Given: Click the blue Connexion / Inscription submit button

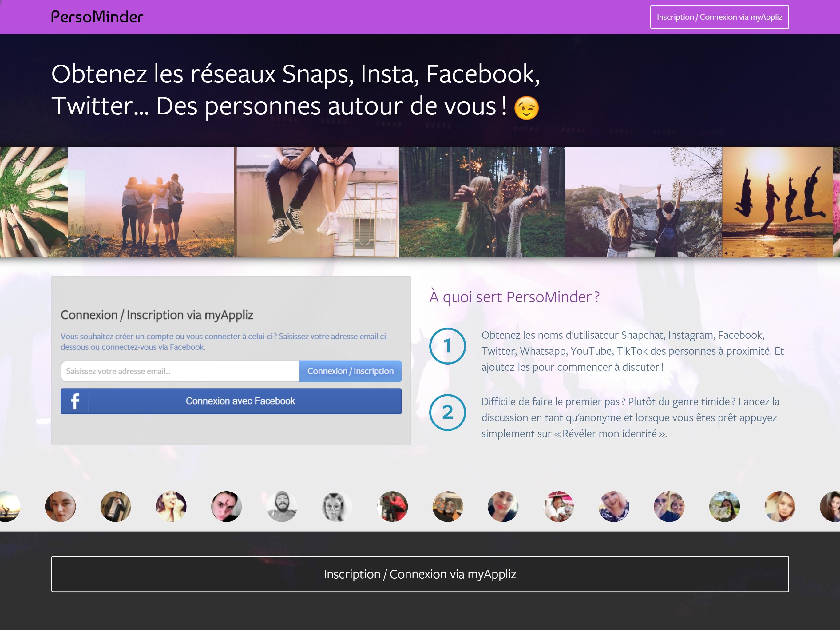Looking at the screenshot, I should tap(350, 371).
